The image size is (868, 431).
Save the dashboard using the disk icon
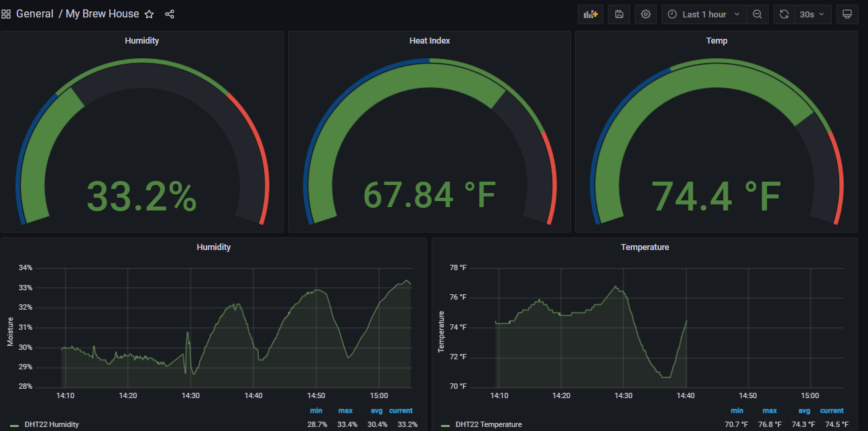pos(619,14)
